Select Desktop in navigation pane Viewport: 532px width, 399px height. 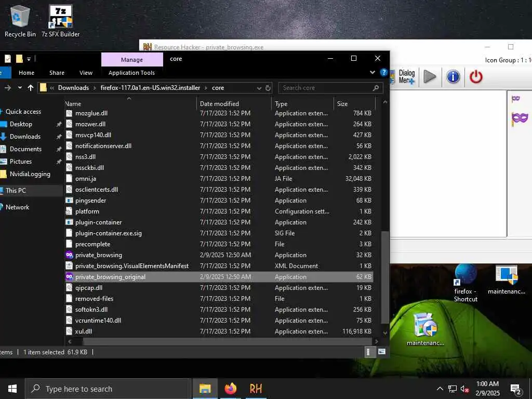coord(21,124)
